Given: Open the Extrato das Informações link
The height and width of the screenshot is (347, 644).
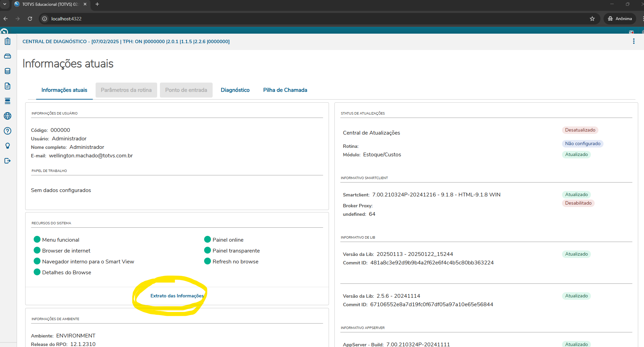Looking at the screenshot, I should [x=177, y=296].
